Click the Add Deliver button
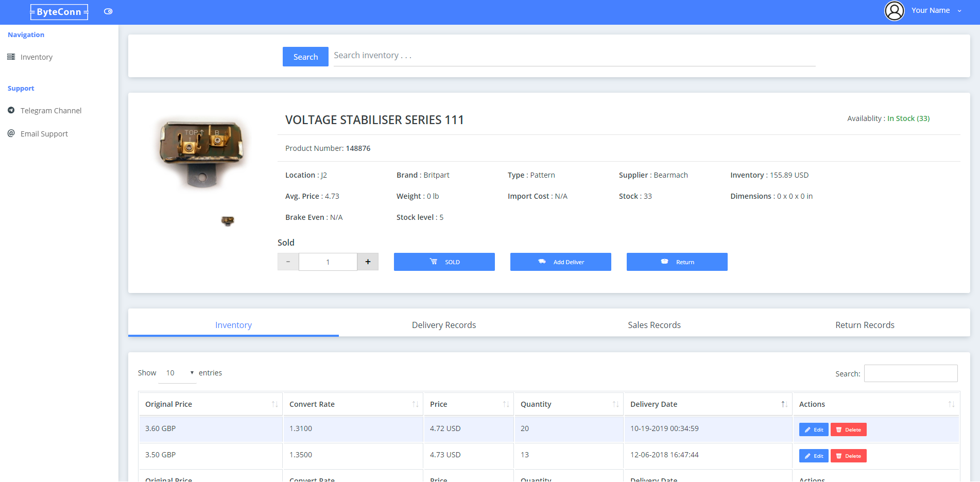 [x=560, y=262]
